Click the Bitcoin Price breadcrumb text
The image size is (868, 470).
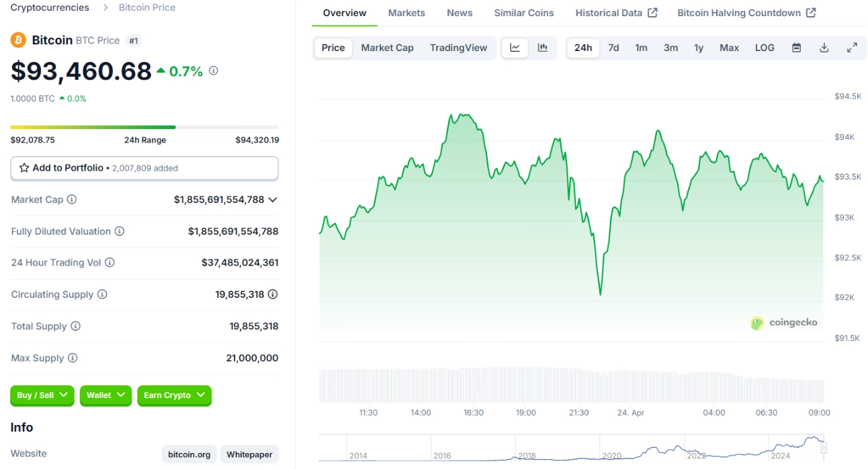coord(147,7)
